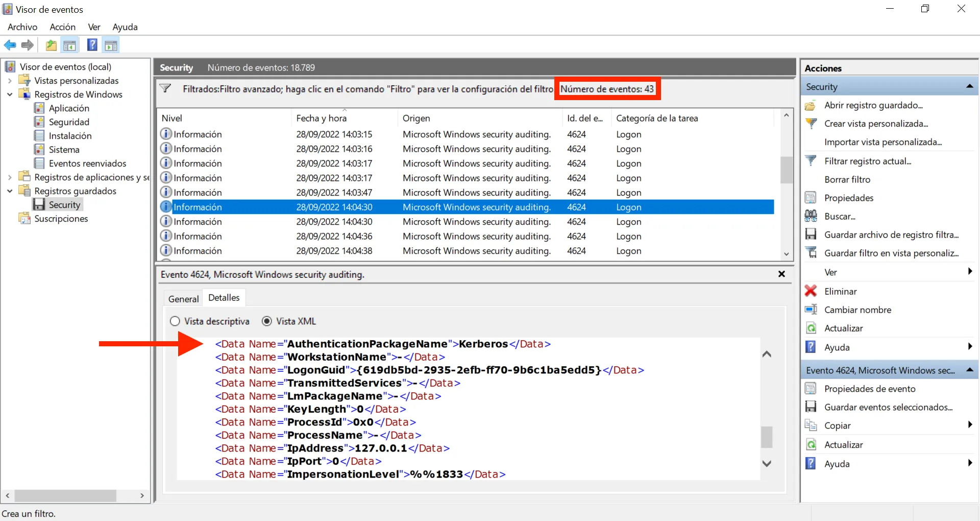Click the Suscripciones icon in tree
The width and height of the screenshot is (980, 521).
(24, 219)
